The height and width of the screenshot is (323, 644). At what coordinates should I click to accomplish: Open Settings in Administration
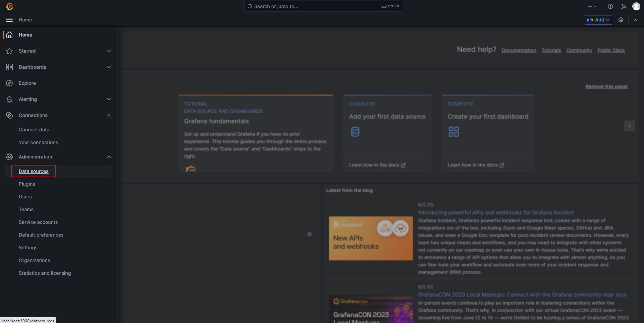pos(28,248)
